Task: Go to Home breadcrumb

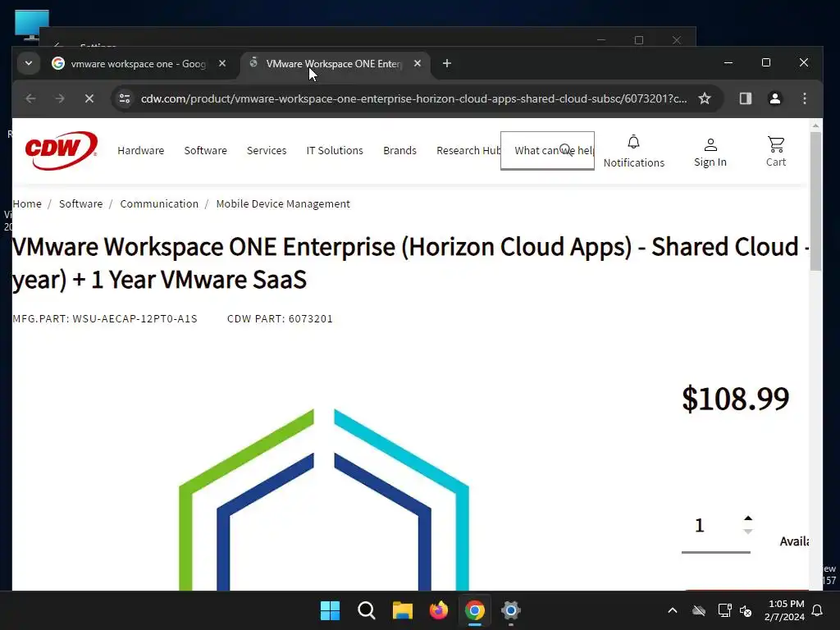Action: (27, 203)
